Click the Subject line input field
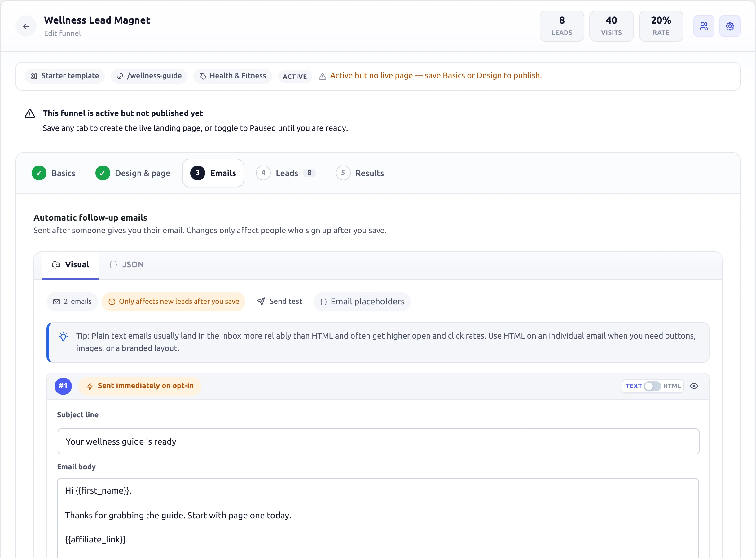 (378, 441)
